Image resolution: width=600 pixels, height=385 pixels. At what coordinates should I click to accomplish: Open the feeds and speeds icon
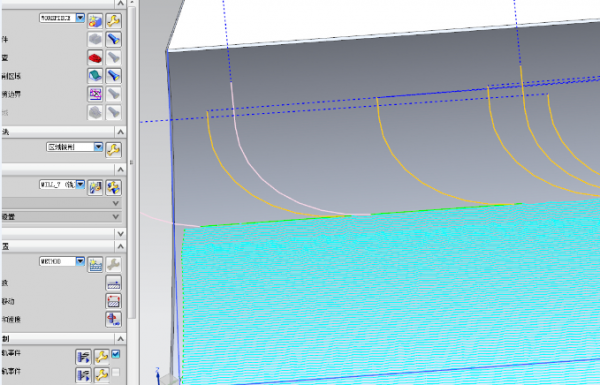(x=114, y=319)
